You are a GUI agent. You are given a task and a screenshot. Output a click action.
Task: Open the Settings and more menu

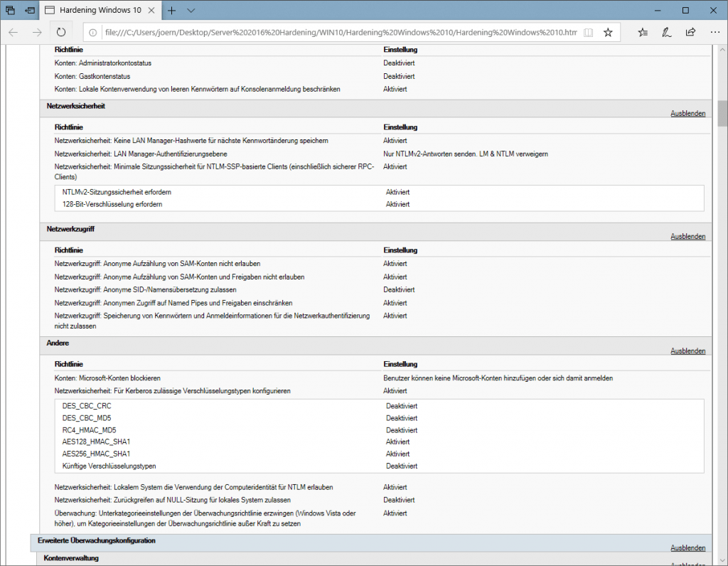click(714, 32)
